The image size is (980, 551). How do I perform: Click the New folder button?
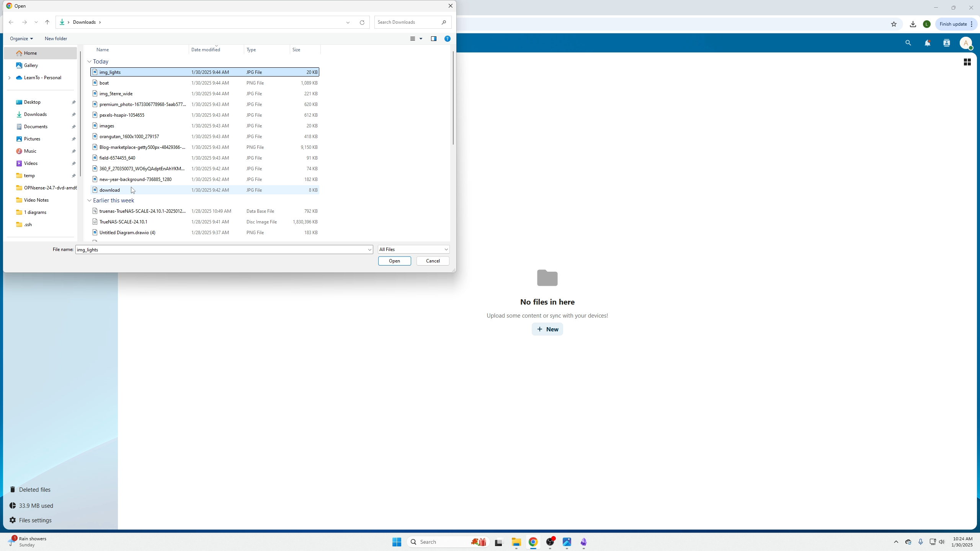pyautogui.click(x=56, y=39)
